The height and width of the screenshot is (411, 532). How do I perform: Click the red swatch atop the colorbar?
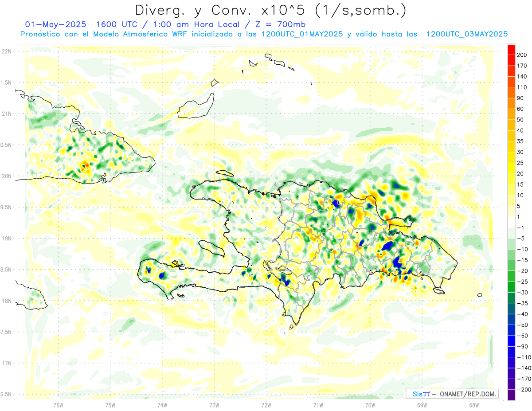[511, 50]
